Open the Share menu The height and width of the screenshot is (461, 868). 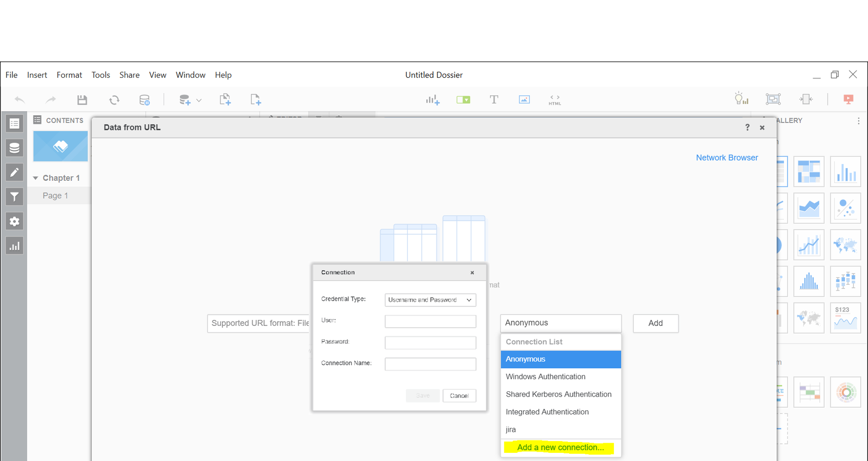tap(130, 75)
